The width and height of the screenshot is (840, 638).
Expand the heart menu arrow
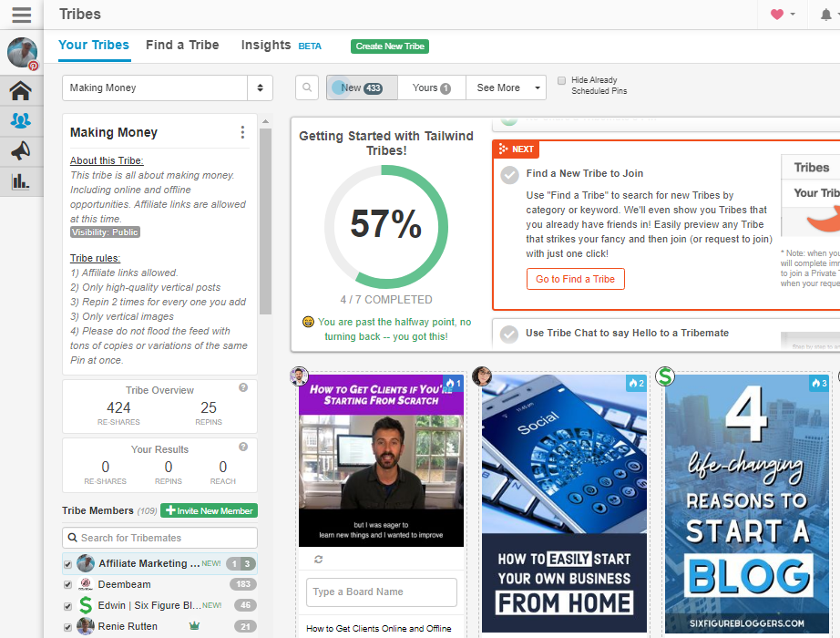[793, 15]
